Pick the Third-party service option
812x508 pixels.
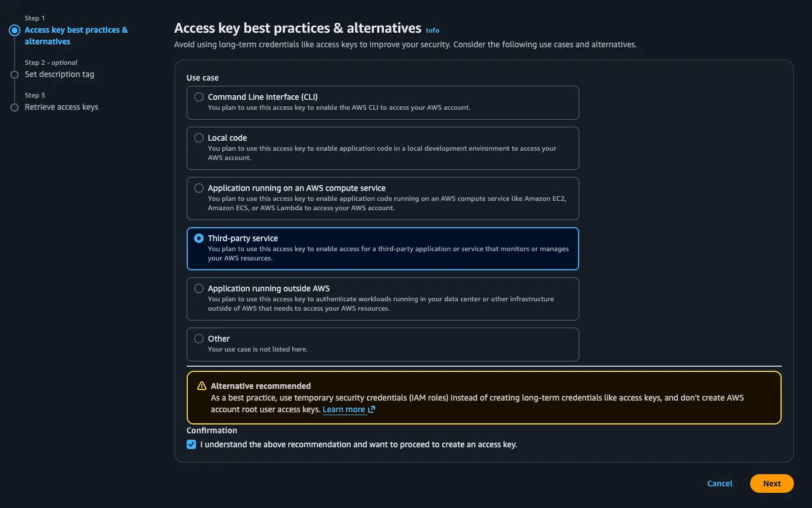[199, 238]
